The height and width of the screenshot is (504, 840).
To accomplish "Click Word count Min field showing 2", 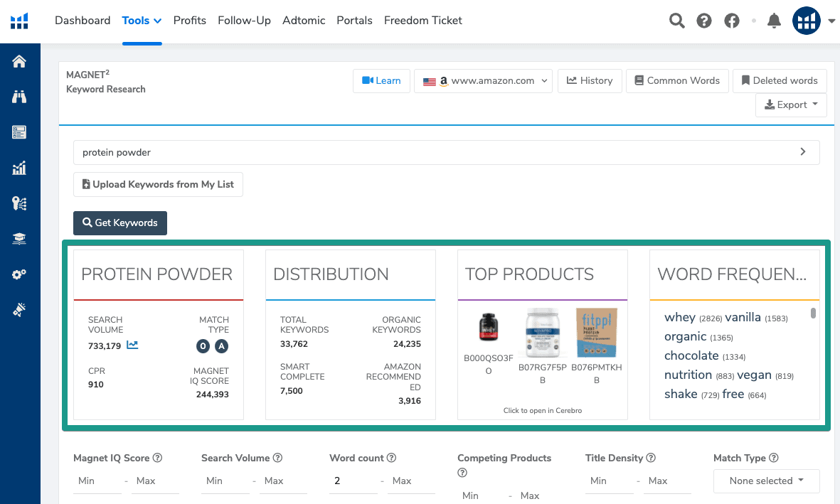I will click(353, 481).
